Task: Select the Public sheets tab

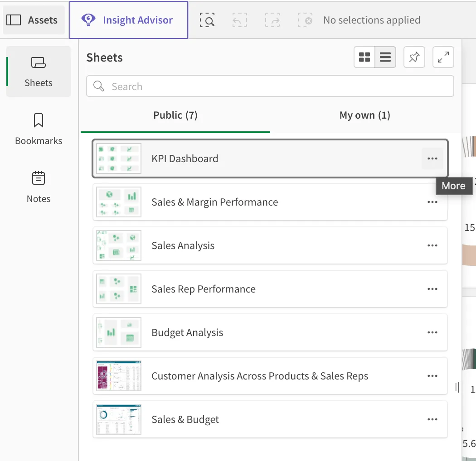Action: click(x=175, y=115)
